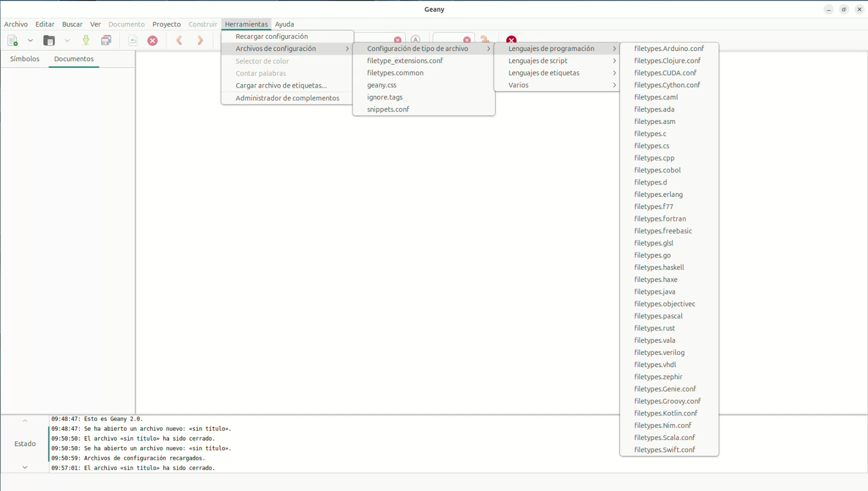Clear the go-to-line field with its X
The width and height of the screenshot is (868, 491).
(x=467, y=40)
